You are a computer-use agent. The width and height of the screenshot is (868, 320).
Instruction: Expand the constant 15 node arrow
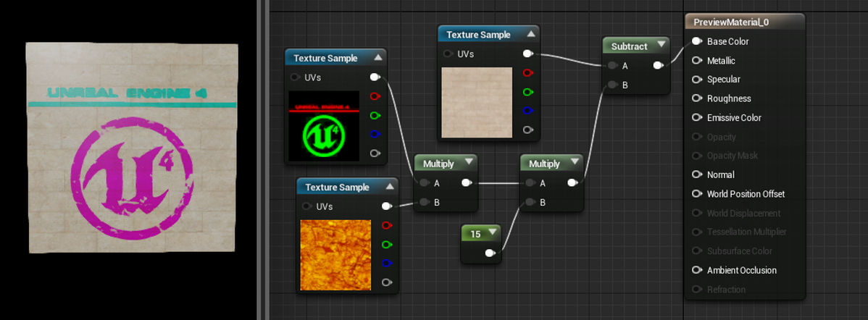click(x=491, y=233)
